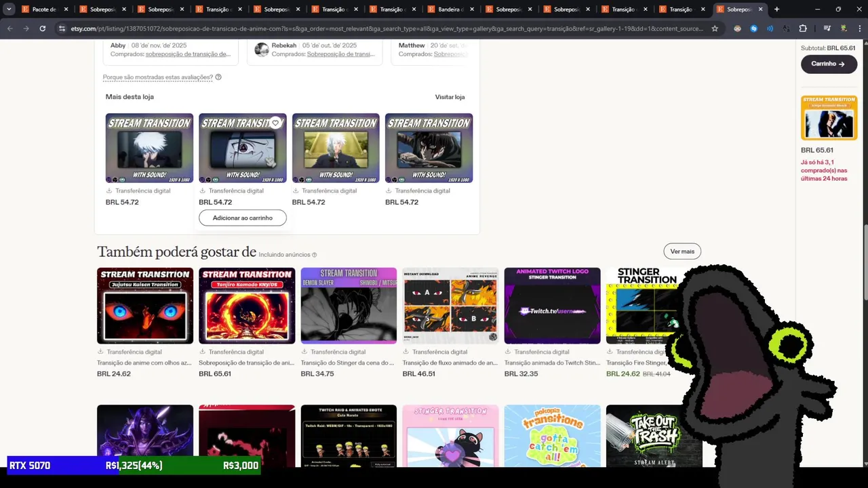Click info icon next to 'Incluindo anúncios'
The height and width of the screenshot is (488, 868).
point(314,255)
